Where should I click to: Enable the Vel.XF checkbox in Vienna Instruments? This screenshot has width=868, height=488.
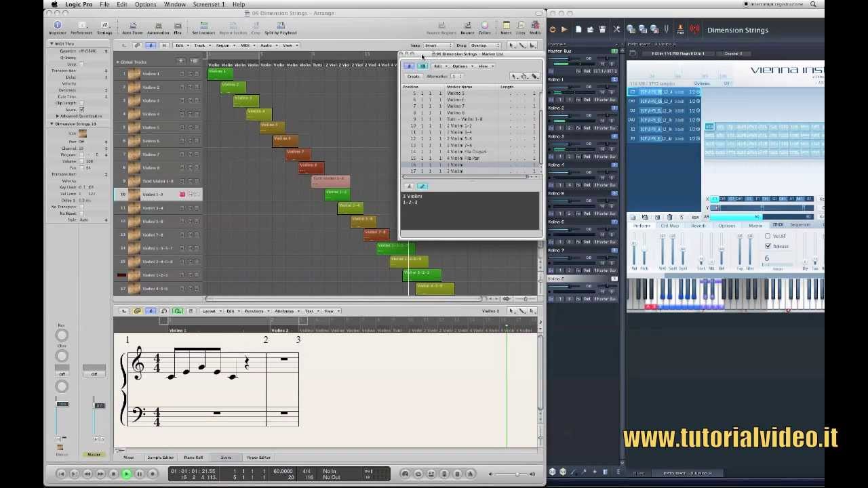point(768,237)
